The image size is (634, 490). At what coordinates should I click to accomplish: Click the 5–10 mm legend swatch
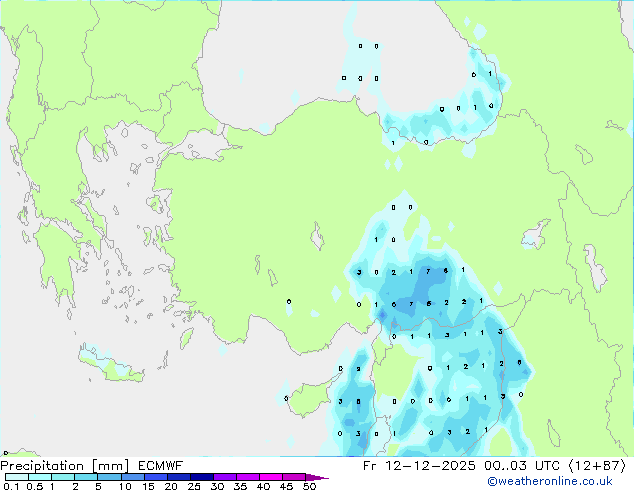tap(109, 477)
